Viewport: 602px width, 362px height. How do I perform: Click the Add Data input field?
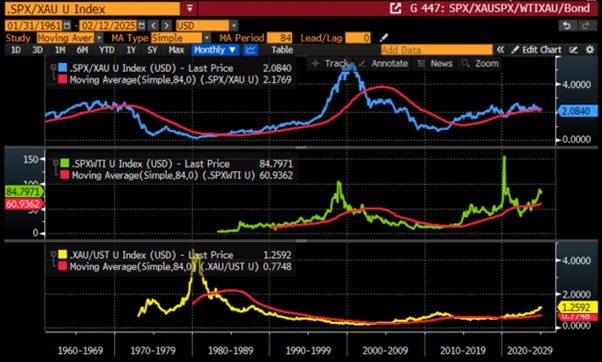437,50
